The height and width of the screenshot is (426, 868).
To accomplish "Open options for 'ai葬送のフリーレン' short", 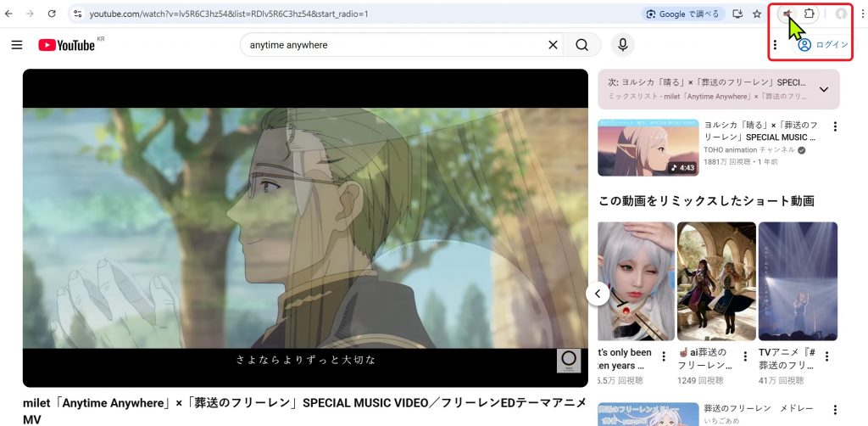I will pos(745,356).
